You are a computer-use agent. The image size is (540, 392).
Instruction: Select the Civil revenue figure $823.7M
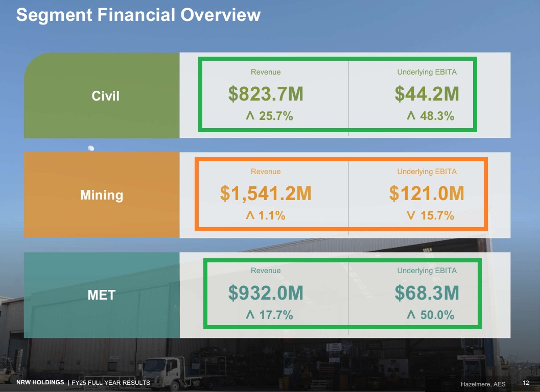266,94
